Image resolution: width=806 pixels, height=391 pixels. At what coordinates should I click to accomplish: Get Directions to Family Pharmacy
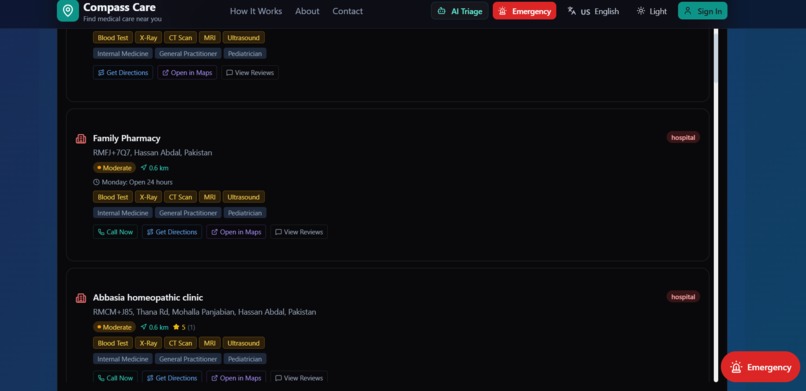pos(172,232)
